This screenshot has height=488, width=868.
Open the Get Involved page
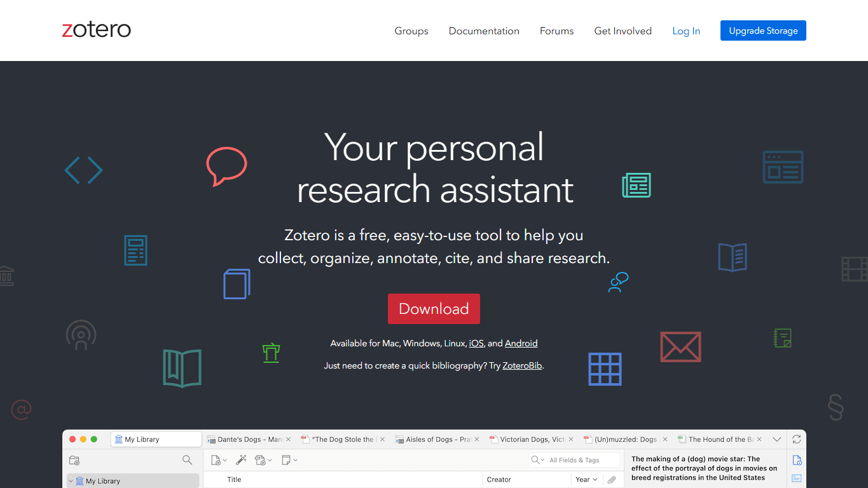pyautogui.click(x=623, y=31)
